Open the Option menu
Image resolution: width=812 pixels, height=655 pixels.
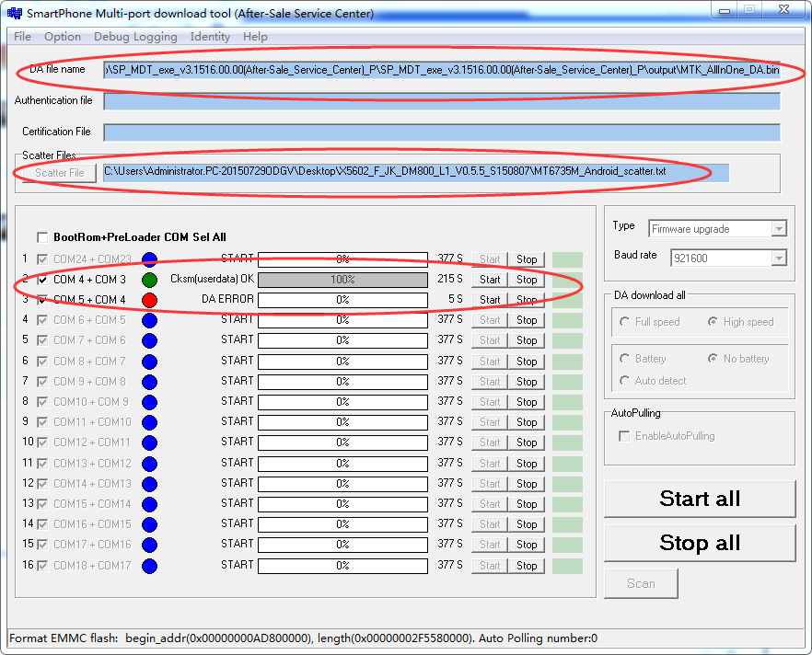pyautogui.click(x=63, y=37)
